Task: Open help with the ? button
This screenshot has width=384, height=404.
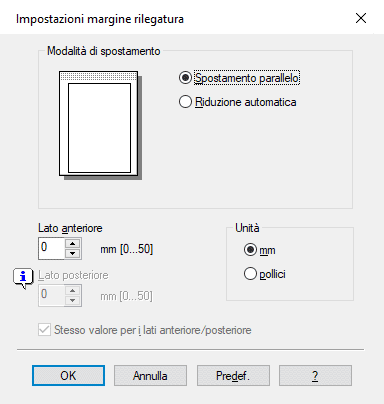Action: click(315, 376)
